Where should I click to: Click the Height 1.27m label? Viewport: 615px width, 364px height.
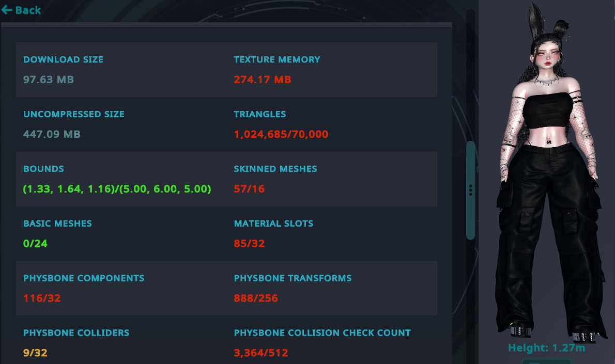546,348
